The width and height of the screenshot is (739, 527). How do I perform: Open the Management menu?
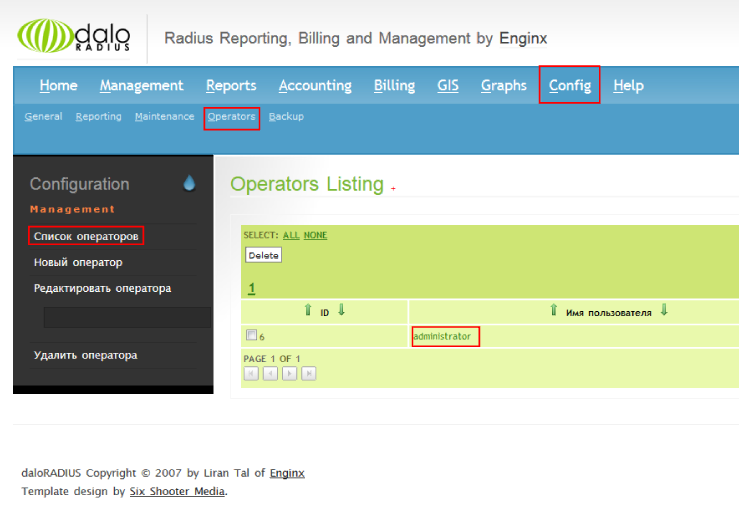[141, 85]
